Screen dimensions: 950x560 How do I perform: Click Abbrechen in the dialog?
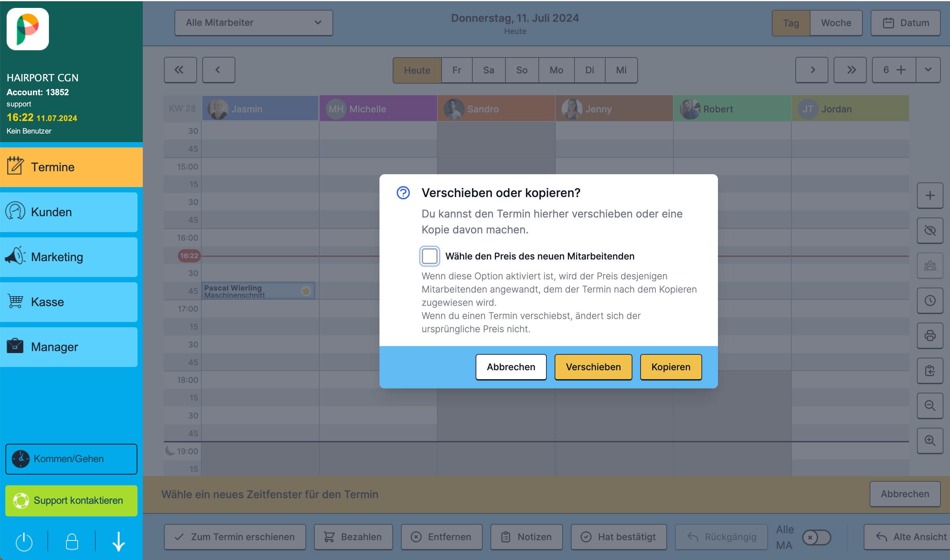point(511,367)
